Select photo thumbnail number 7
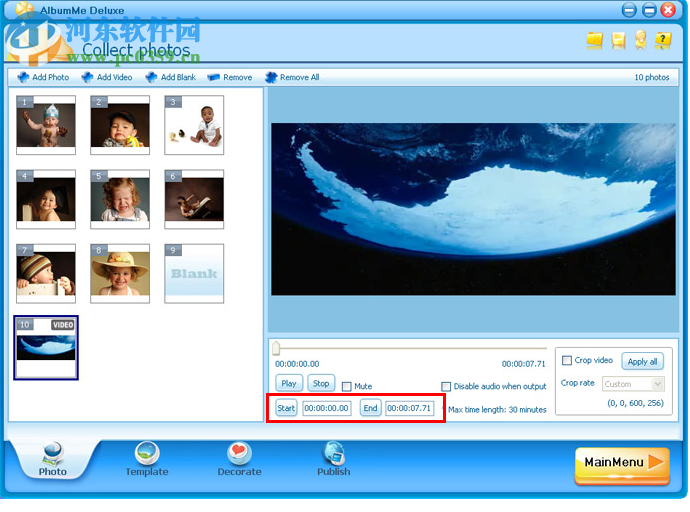690x512 pixels. click(46, 274)
